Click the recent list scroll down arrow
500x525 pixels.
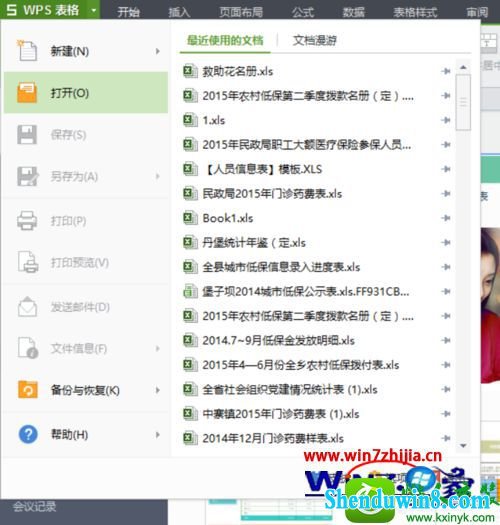463,446
